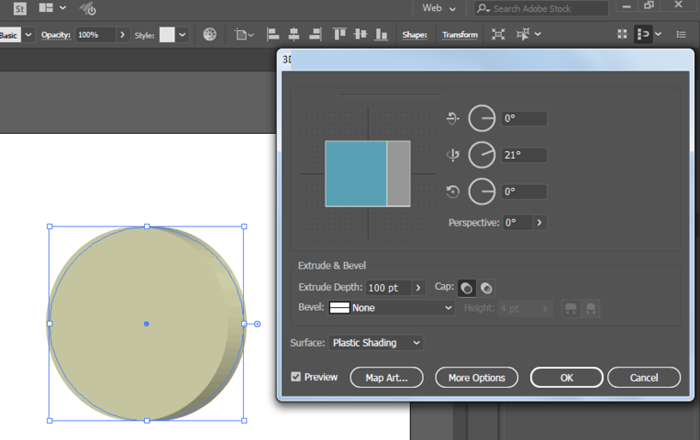
Task: Click the Y-axis rotation dial
Action: click(x=482, y=155)
